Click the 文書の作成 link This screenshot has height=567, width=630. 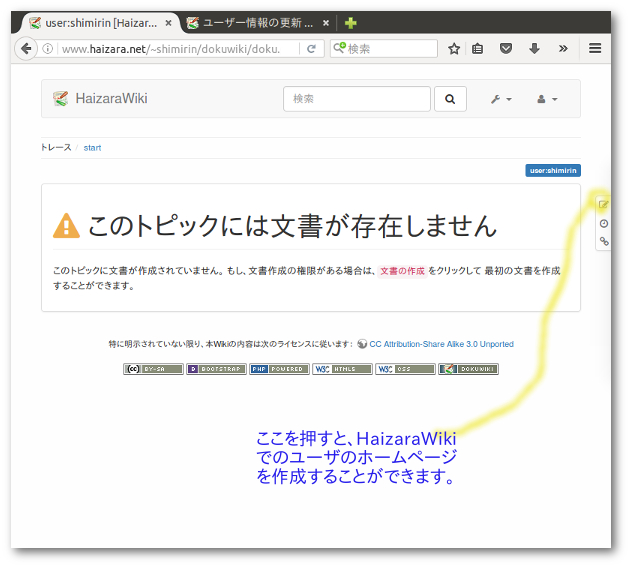402,271
